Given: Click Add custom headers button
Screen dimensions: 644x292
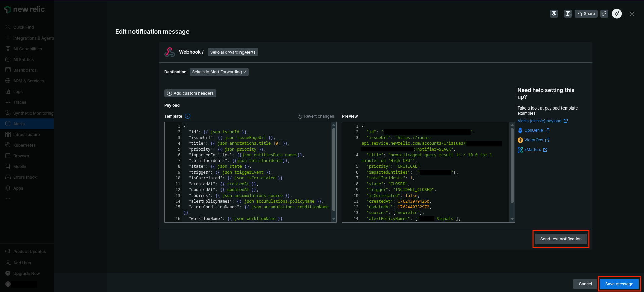Looking at the screenshot, I should coord(190,93).
